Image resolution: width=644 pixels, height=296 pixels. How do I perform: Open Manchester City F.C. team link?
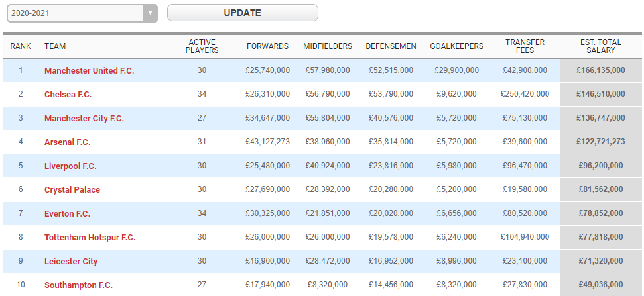[84, 118]
